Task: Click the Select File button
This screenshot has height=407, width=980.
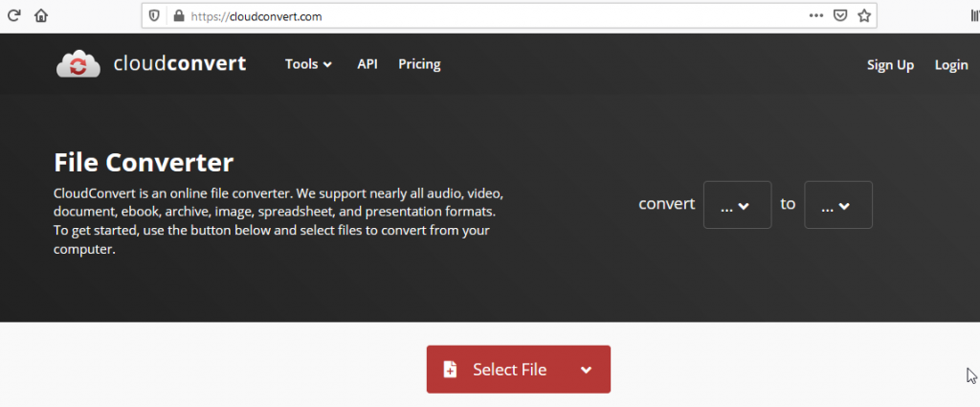Action: (518, 370)
